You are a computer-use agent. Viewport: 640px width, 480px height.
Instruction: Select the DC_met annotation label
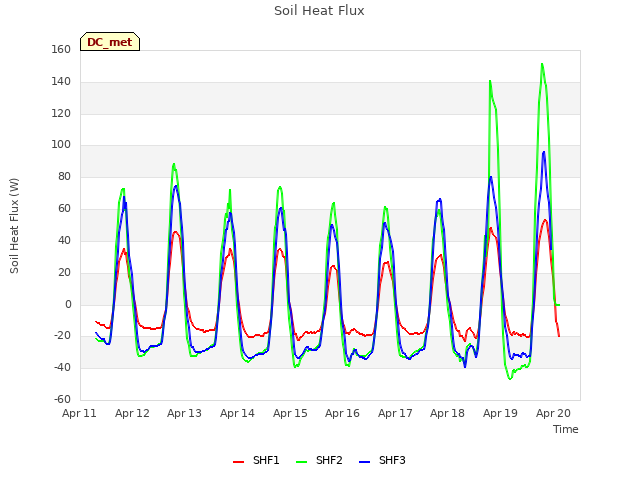pyautogui.click(x=110, y=42)
